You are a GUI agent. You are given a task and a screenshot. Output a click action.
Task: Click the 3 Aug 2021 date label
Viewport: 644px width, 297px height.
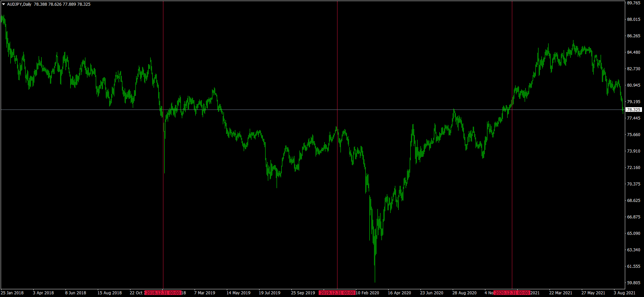click(625, 293)
